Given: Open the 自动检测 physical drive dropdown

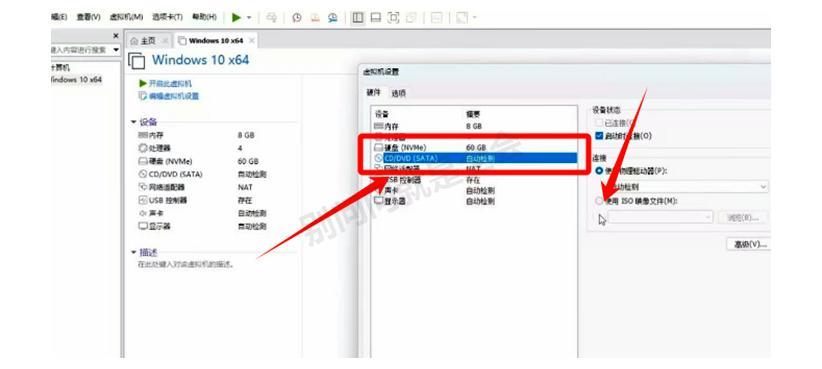Looking at the screenshot, I should [687, 187].
